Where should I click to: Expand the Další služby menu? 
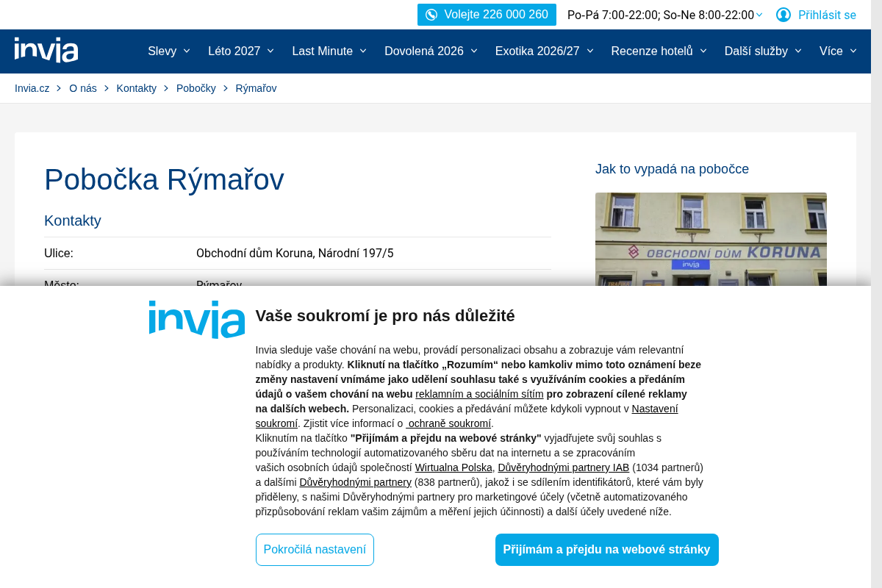pyautogui.click(x=764, y=51)
